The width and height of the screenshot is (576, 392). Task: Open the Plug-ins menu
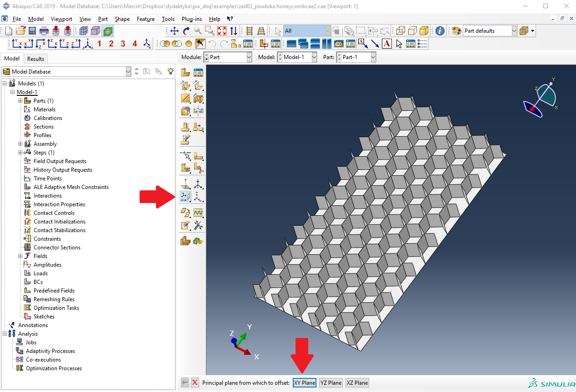[x=191, y=19]
